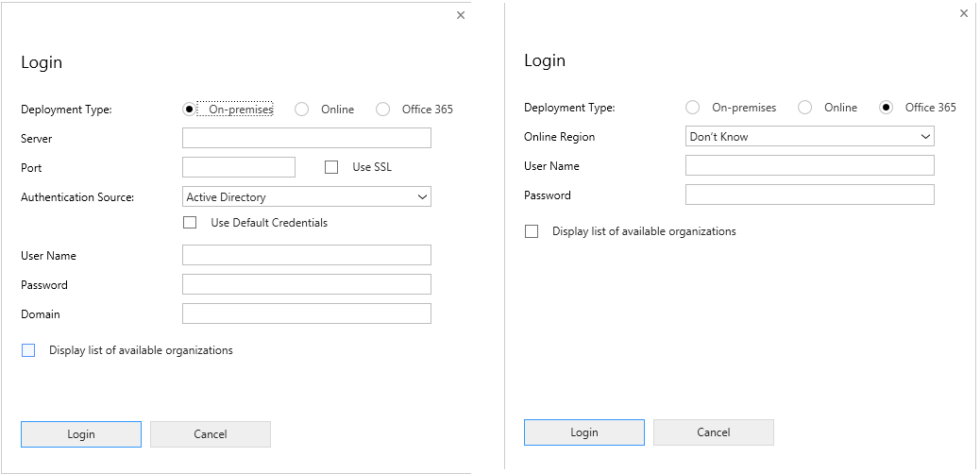Check Use Default Credentials
This screenshot has width=980, height=474.
point(190,223)
